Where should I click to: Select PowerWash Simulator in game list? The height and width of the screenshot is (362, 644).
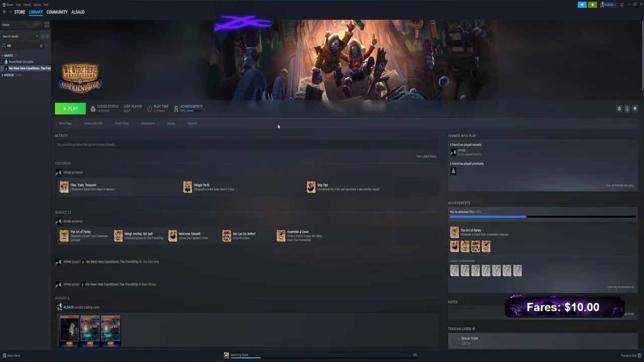pos(21,62)
